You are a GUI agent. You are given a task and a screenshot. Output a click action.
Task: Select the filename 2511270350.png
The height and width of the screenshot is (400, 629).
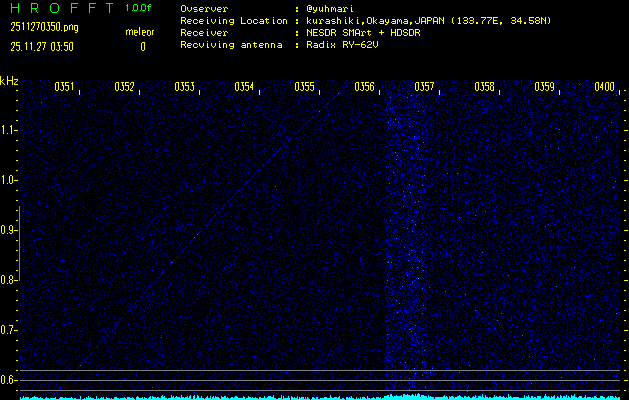click(45, 27)
